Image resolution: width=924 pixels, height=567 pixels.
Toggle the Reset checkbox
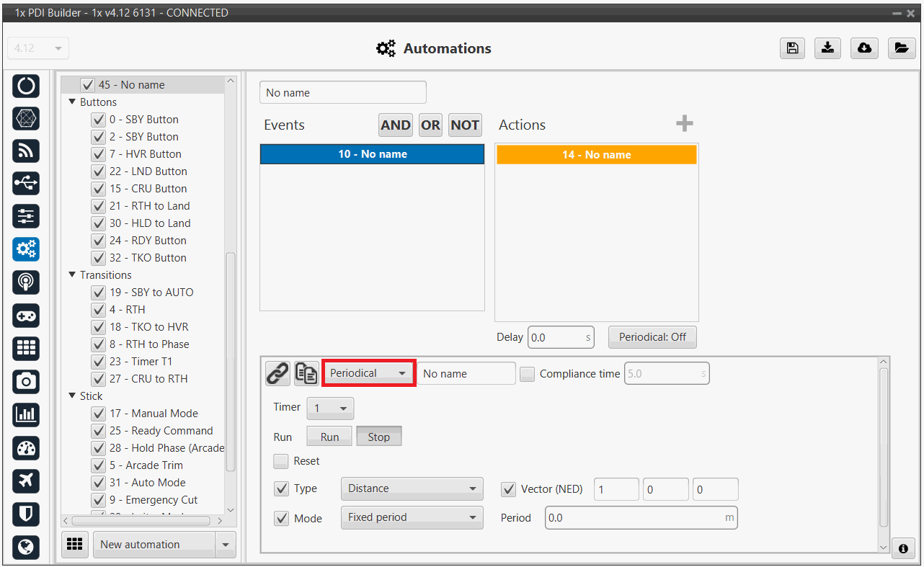pyautogui.click(x=281, y=461)
